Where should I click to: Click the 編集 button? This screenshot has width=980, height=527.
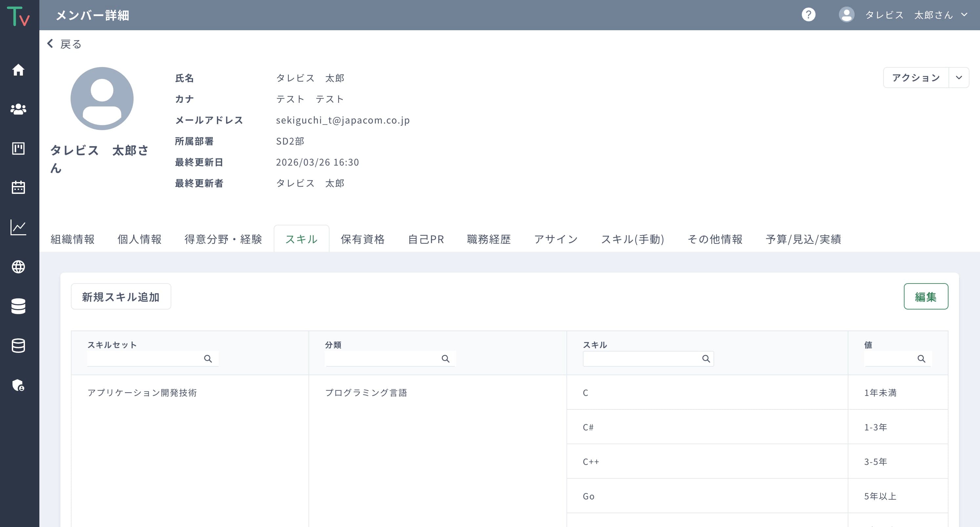click(x=926, y=296)
